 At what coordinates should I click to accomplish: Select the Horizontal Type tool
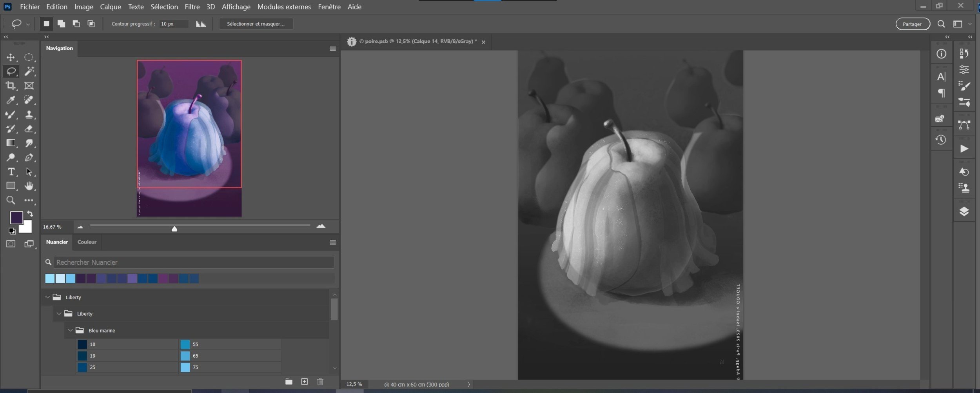coord(11,172)
